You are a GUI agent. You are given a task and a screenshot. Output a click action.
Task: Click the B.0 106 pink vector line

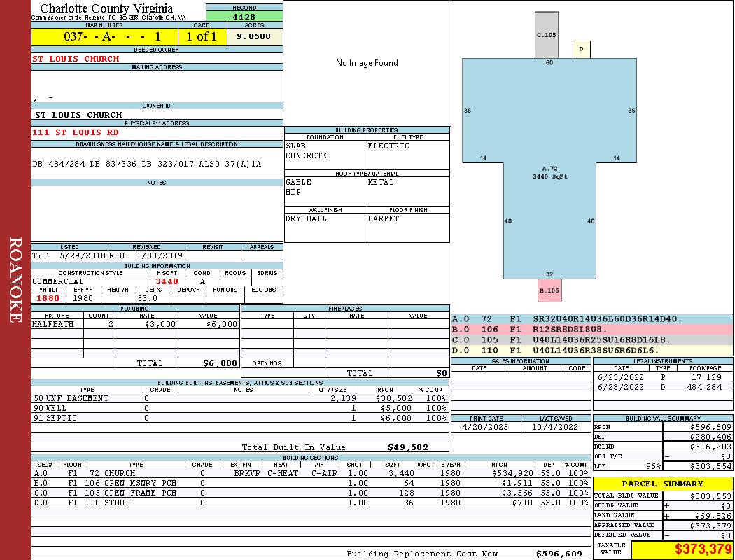[x=592, y=330]
